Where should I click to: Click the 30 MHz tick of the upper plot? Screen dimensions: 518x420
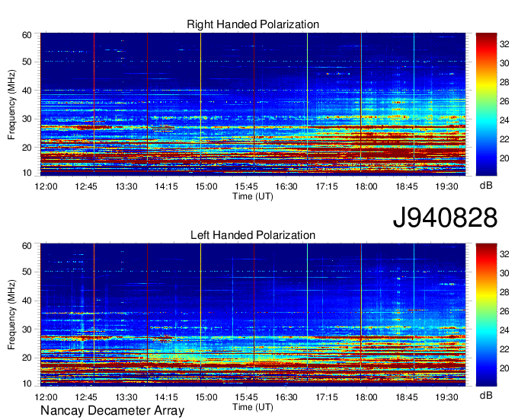(27, 119)
